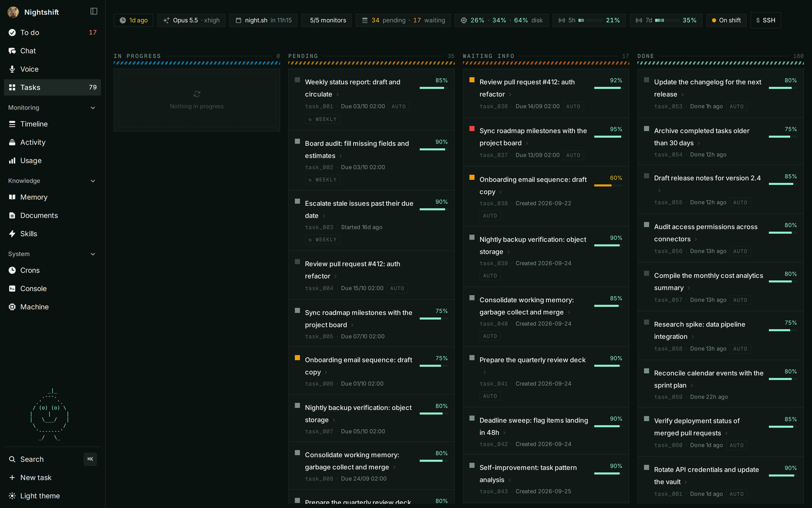Open Activity icon in sidebar
Screen dimensions: 812x508
[x=12, y=142]
